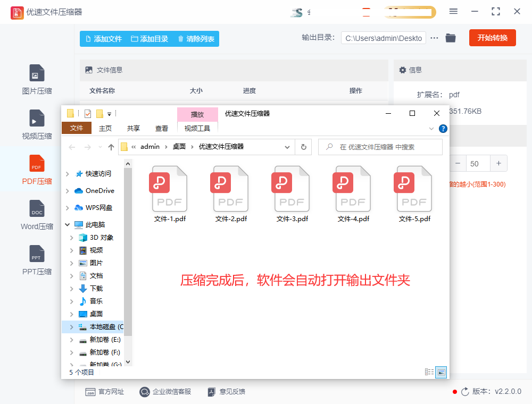Open the 视频工具 ribbon tab
532x404 pixels.
(x=197, y=129)
